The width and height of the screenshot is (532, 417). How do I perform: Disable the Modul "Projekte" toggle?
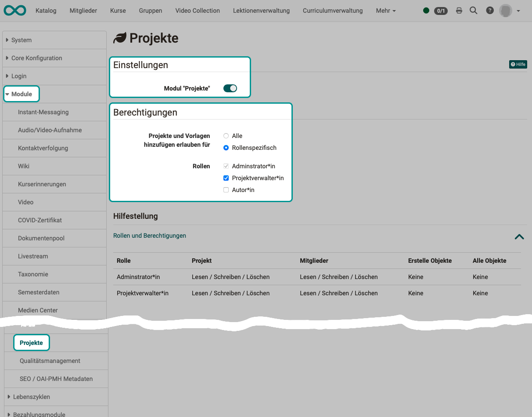click(230, 88)
